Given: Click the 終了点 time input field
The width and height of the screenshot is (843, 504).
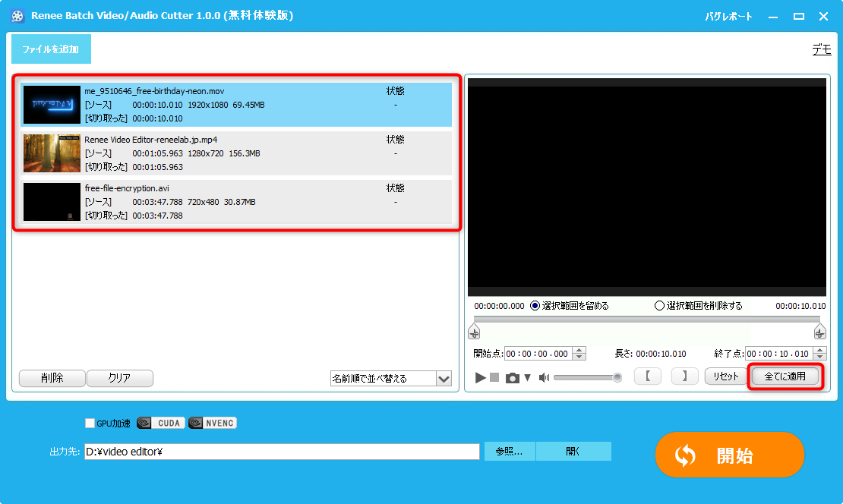Looking at the screenshot, I should coord(779,354).
